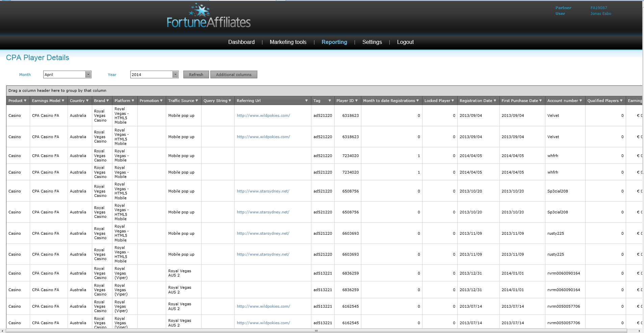Click CPA Player Details heading

[37, 58]
